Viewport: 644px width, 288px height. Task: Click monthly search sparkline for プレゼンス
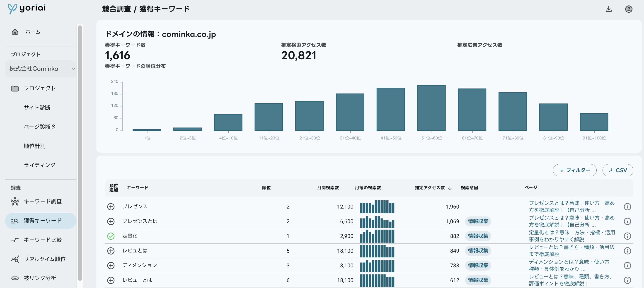click(x=377, y=206)
